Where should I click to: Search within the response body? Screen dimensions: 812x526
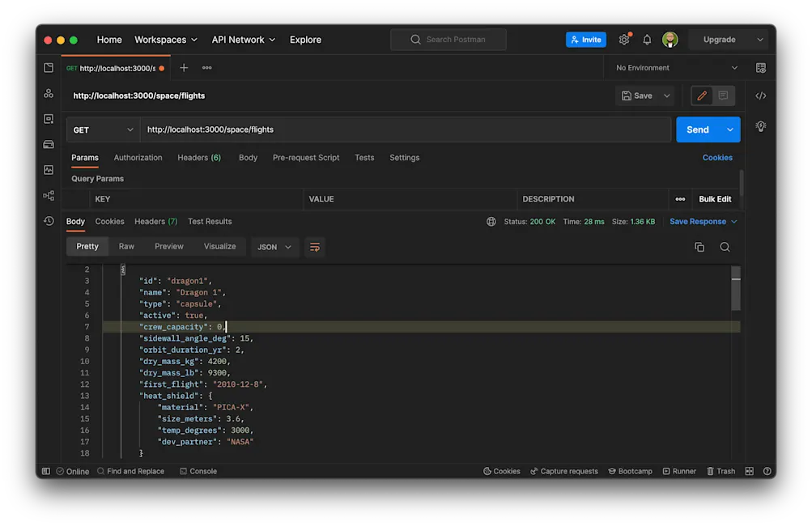tap(725, 246)
